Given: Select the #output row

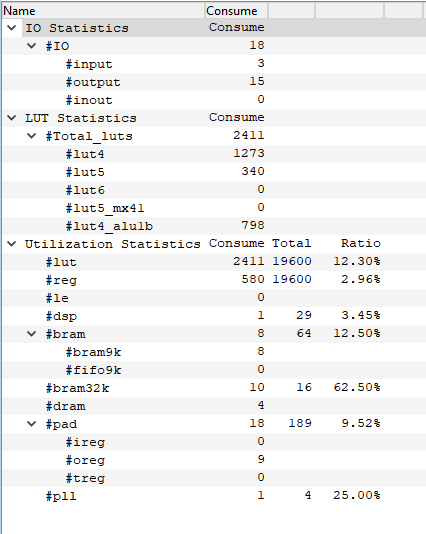Looking at the screenshot, I should (214, 82).
